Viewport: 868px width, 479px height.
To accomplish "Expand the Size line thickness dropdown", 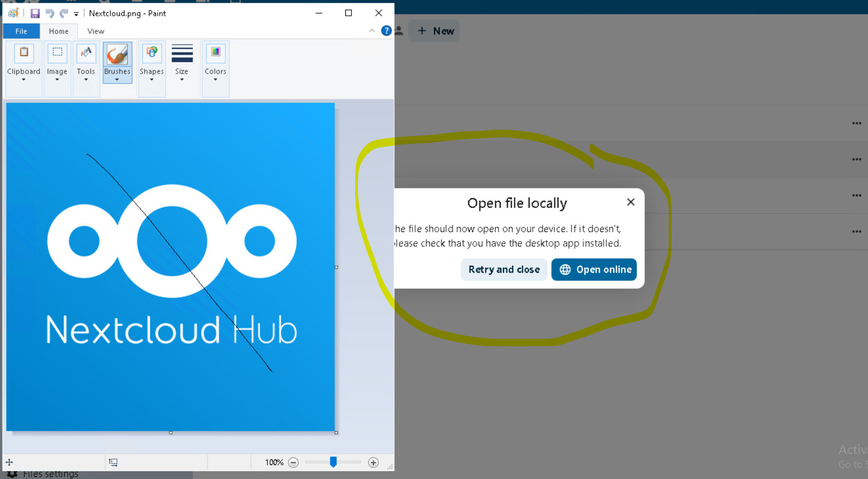I will pyautogui.click(x=182, y=63).
